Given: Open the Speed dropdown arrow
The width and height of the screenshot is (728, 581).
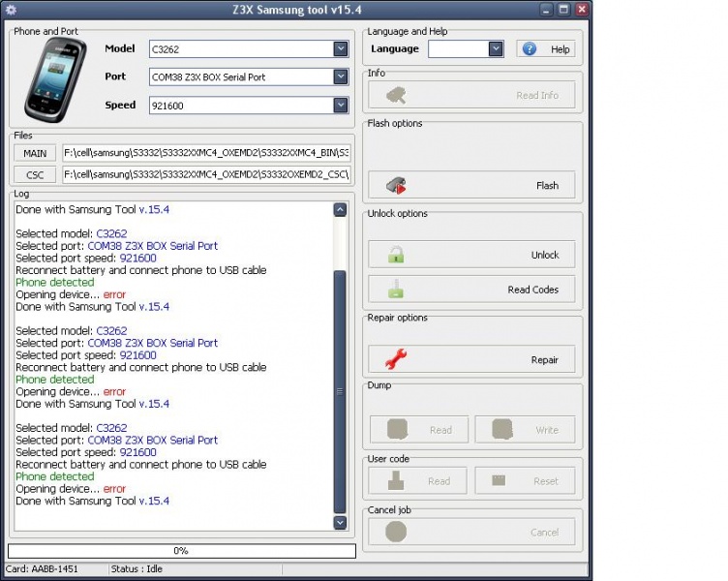Looking at the screenshot, I should pos(341,106).
